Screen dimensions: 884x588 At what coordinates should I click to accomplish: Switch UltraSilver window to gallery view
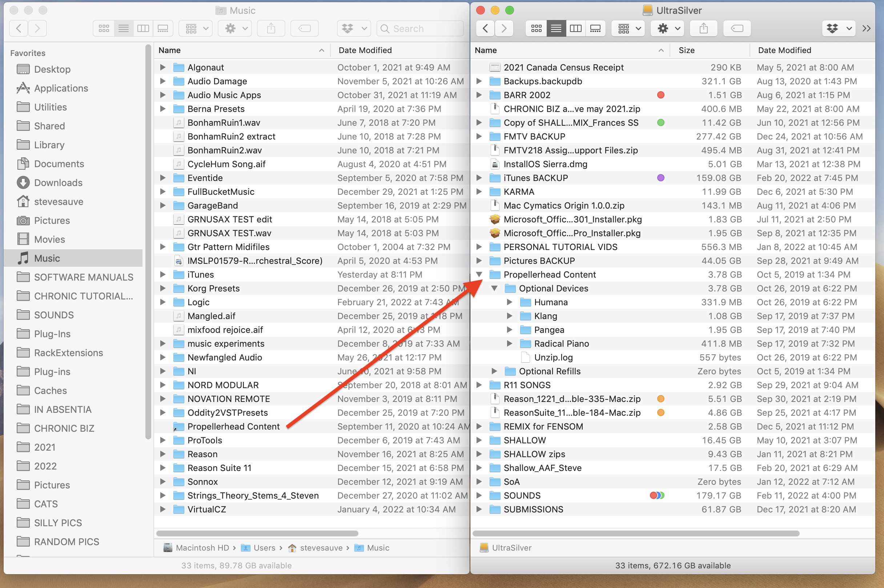[596, 28]
